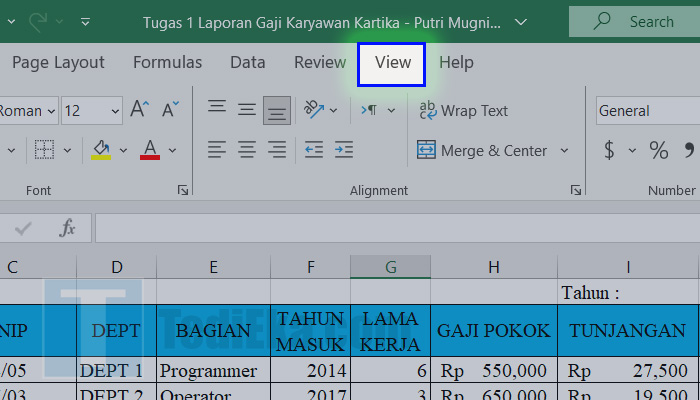Click Merge & Center button
700x400 pixels.
click(x=482, y=150)
